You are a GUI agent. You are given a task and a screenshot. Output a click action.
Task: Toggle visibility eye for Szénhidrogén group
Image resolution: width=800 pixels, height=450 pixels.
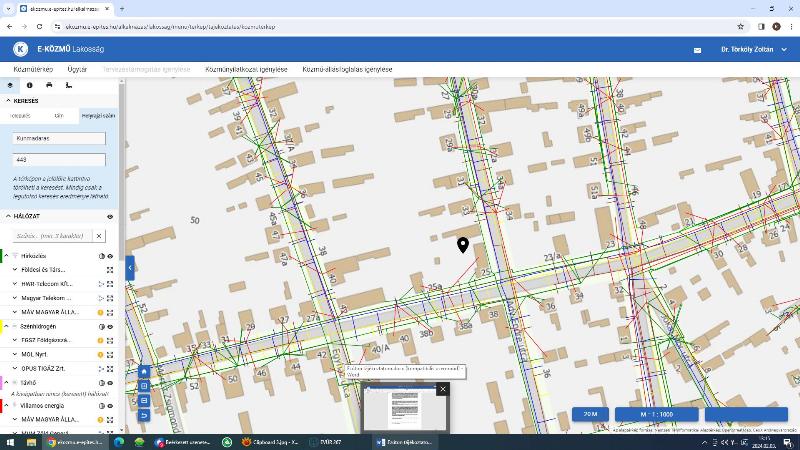coord(110,326)
